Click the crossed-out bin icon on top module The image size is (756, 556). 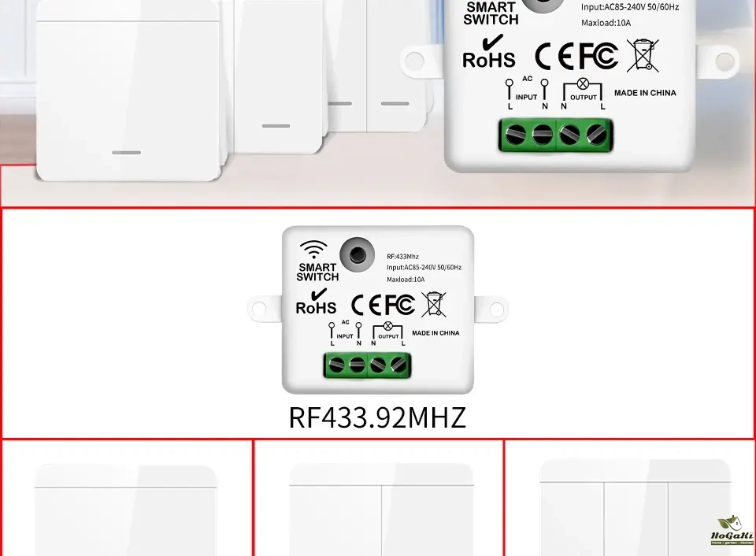[x=643, y=56]
